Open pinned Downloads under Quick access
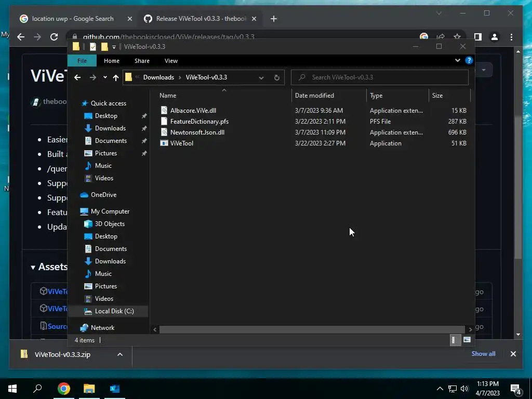The image size is (532, 399). 110,128
